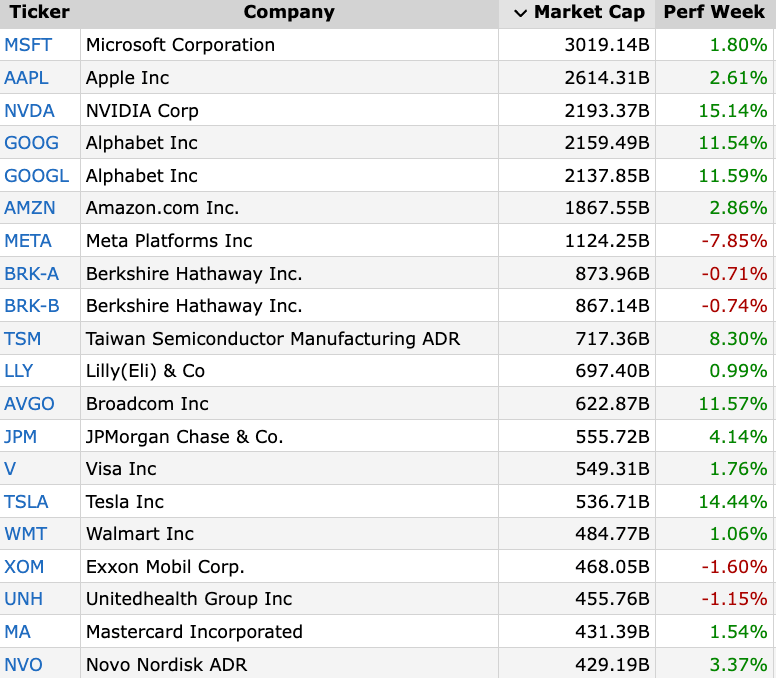
Task: Open the AAPL ticker link
Action: pyautogui.click(x=26, y=78)
